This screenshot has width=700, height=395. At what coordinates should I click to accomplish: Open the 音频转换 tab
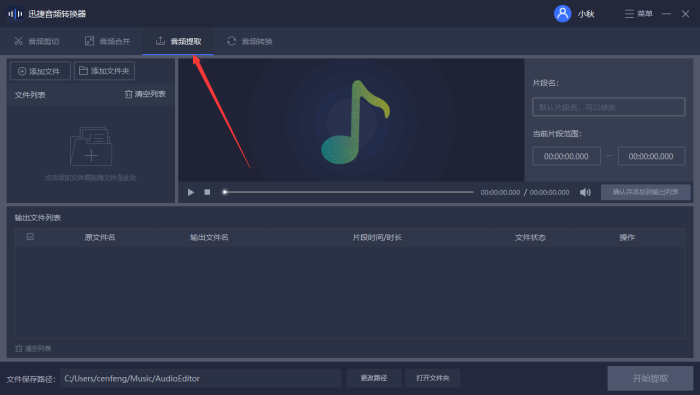pyautogui.click(x=250, y=42)
